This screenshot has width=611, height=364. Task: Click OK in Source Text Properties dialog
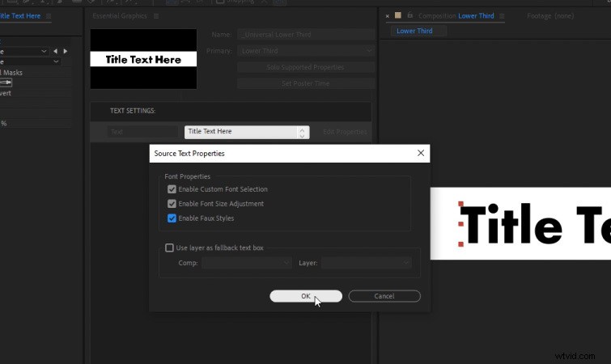[x=306, y=296]
